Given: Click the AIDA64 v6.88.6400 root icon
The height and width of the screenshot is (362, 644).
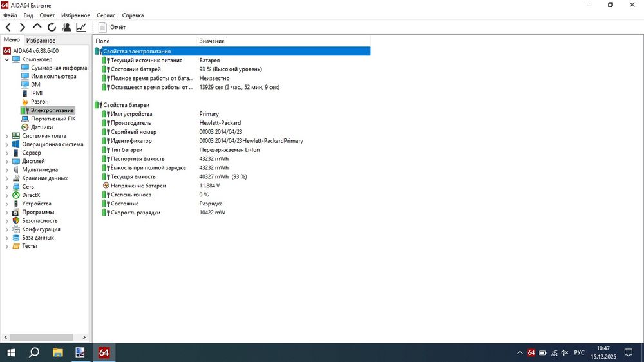Looking at the screenshot, I should (7, 50).
